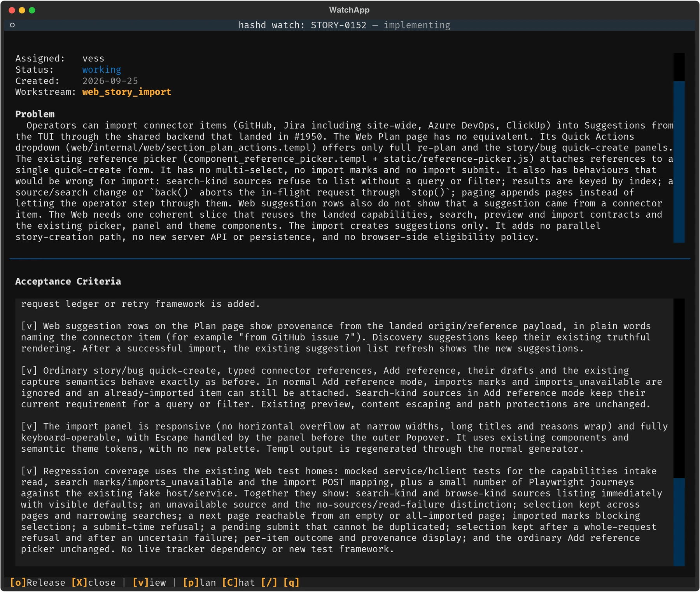Click [v] marker before 'Regression coverage uses'

pyautogui.click(x=29, y=471)
